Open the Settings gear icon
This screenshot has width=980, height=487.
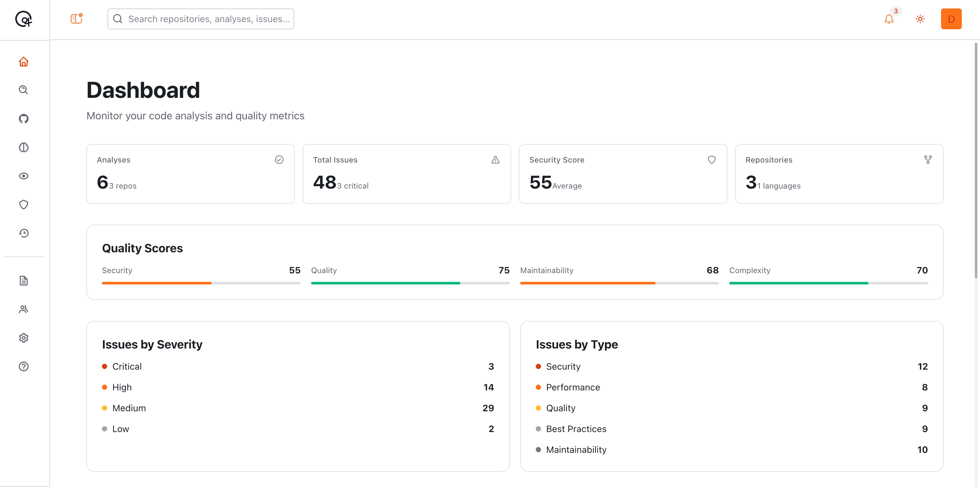coord(24,338)
